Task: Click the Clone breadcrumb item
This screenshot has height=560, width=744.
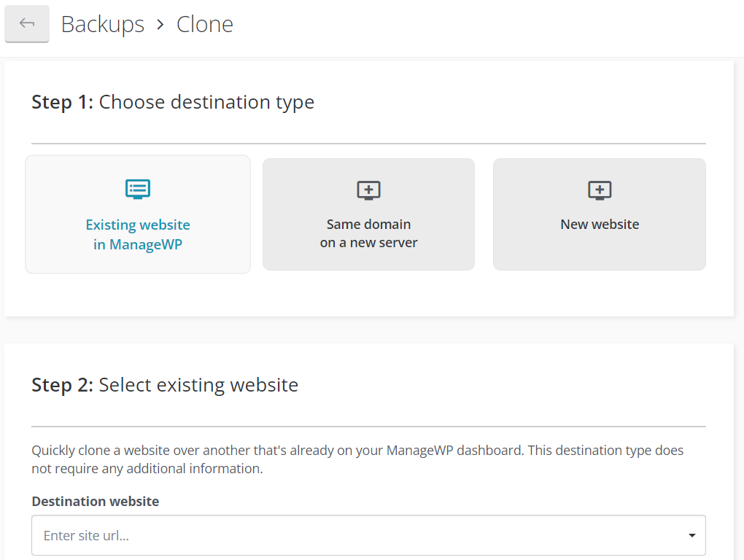Action: tap(205, 24)
